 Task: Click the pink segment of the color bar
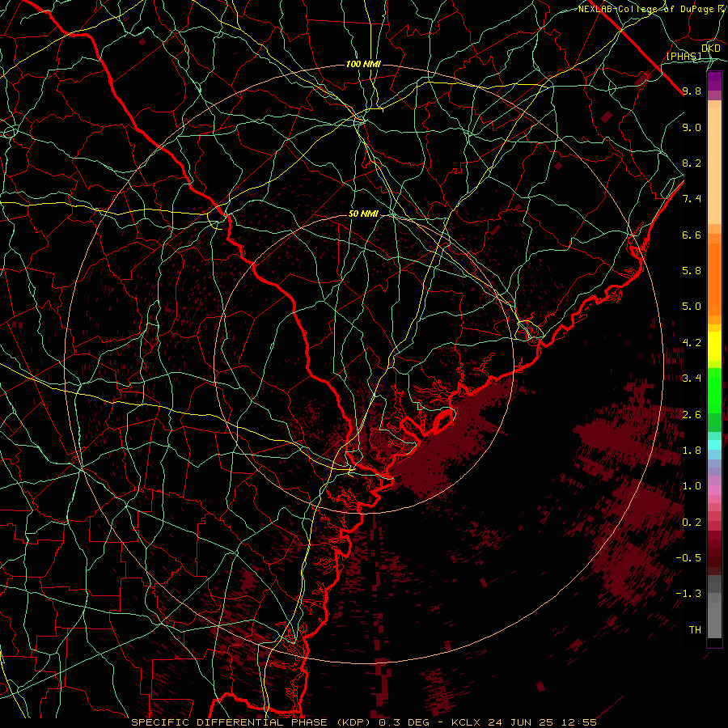(714, 490)
